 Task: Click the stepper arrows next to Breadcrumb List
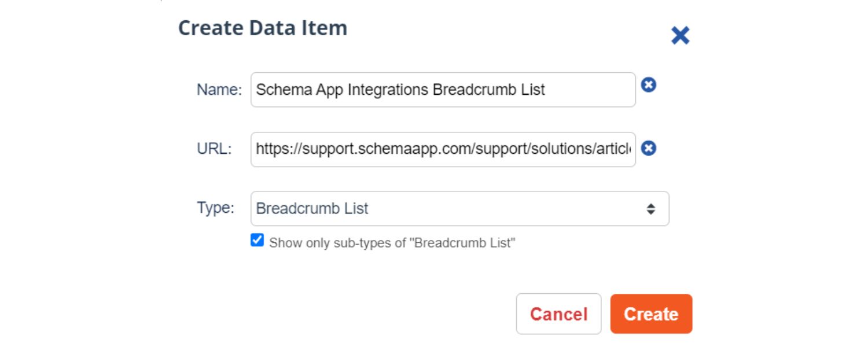[x=652, y=209]
